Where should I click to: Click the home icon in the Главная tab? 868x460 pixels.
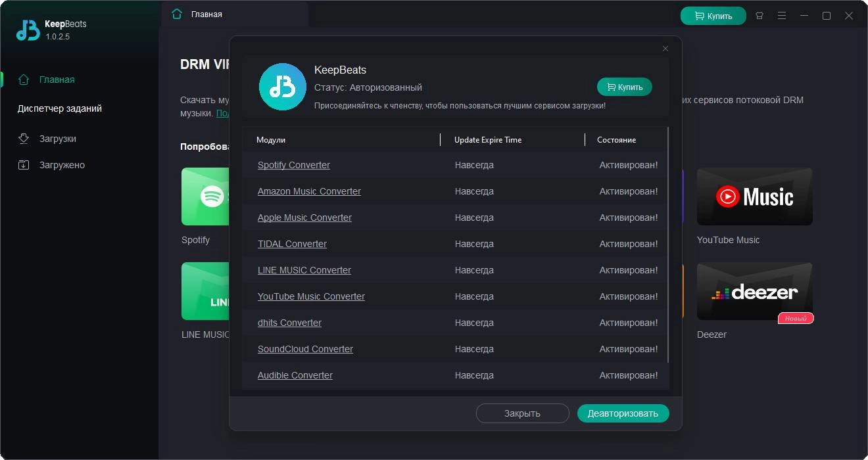point(176,14)
